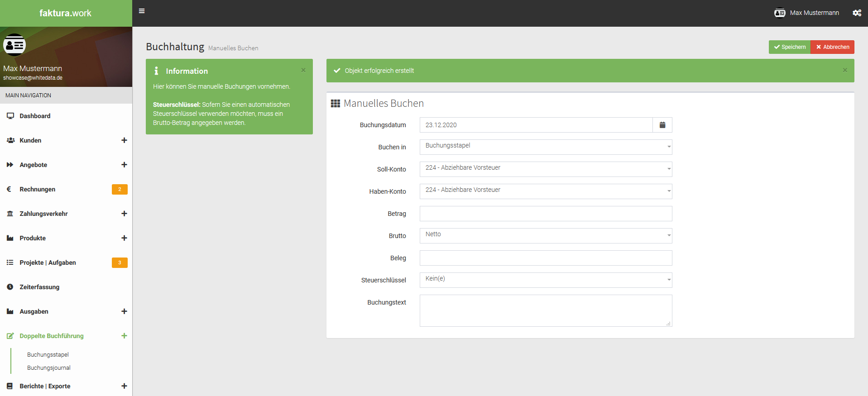Click the Doppelte Buchführung edit icon

point(10,336)
